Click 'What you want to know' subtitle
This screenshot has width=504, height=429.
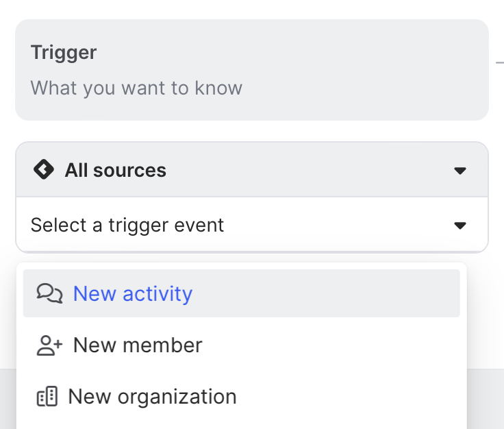(136, 88)
